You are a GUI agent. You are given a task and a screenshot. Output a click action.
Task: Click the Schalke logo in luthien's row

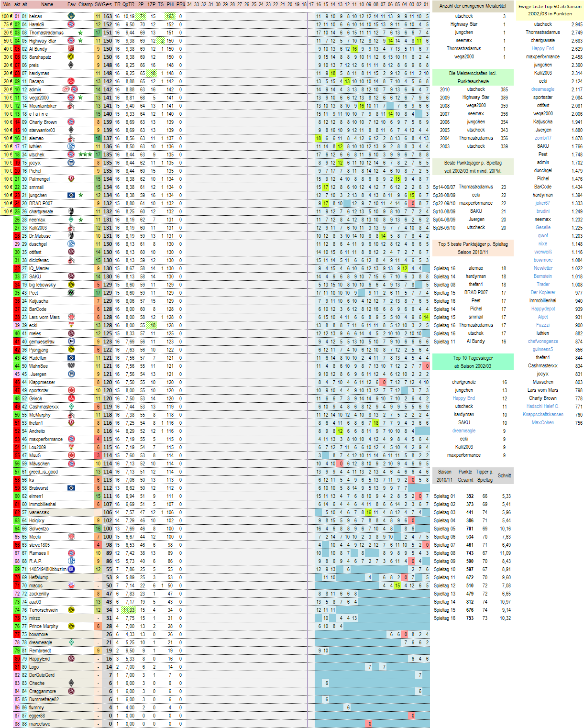pyautogui.click(x=71, y=146)
